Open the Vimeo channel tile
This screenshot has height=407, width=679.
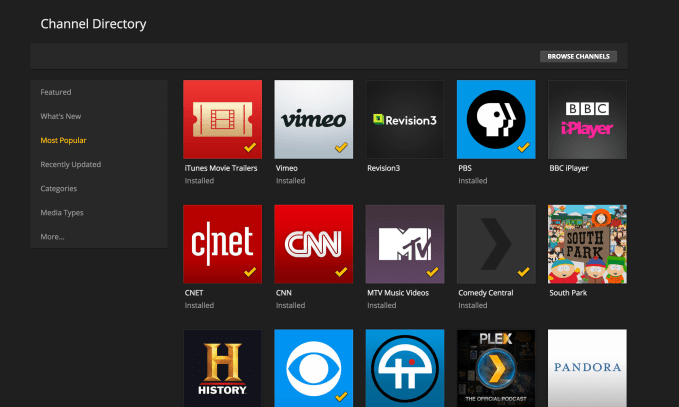tap(314, 120)
